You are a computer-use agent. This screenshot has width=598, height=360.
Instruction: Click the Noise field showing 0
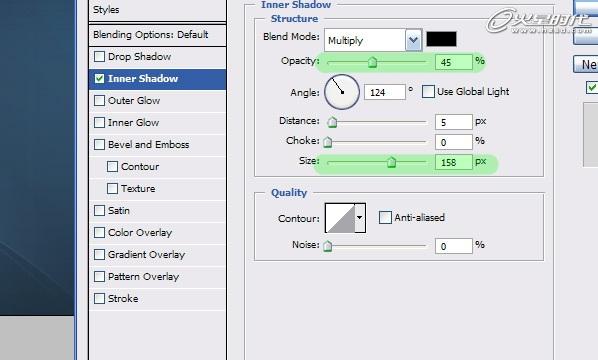453,246
